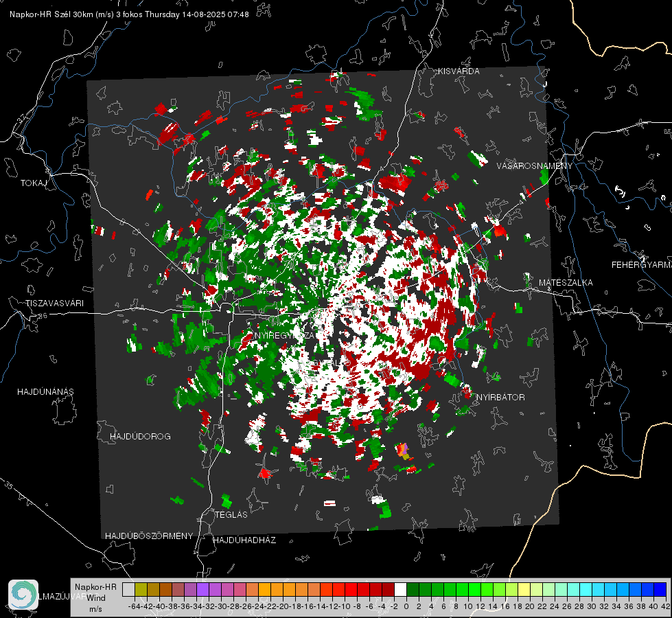The image size is (672, 618).
Task: Select the HAJDÚNÁNÁS city label
Action: (45, 392)
